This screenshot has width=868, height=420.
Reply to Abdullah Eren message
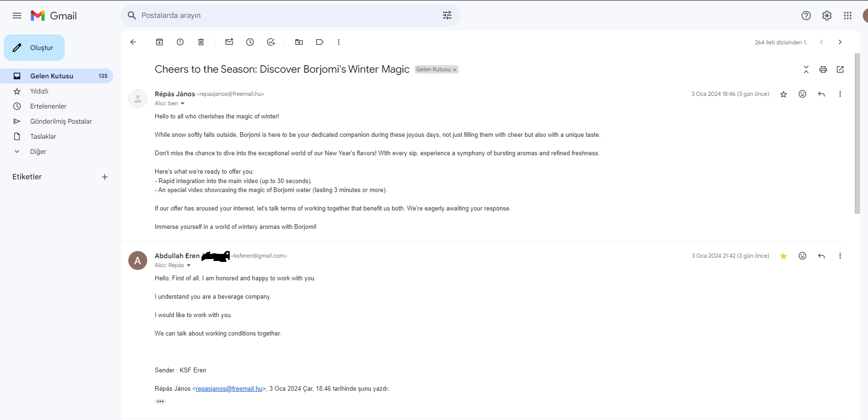pos(821,256)
